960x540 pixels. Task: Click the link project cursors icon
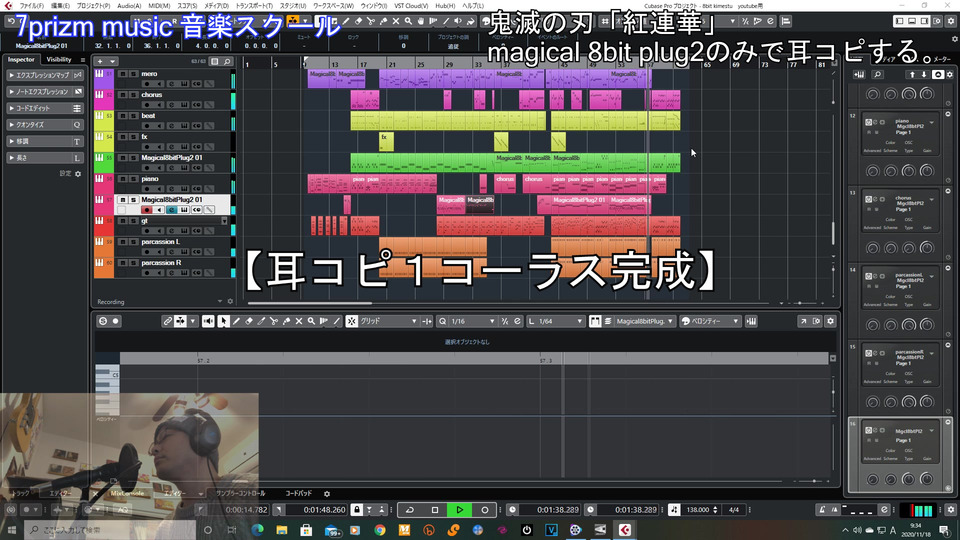(167, 321)
